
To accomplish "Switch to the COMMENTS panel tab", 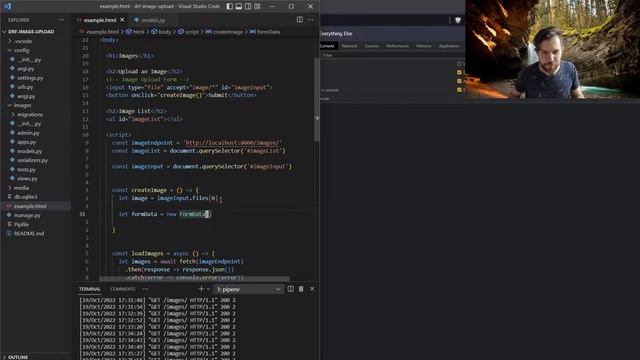I will 122,289.
